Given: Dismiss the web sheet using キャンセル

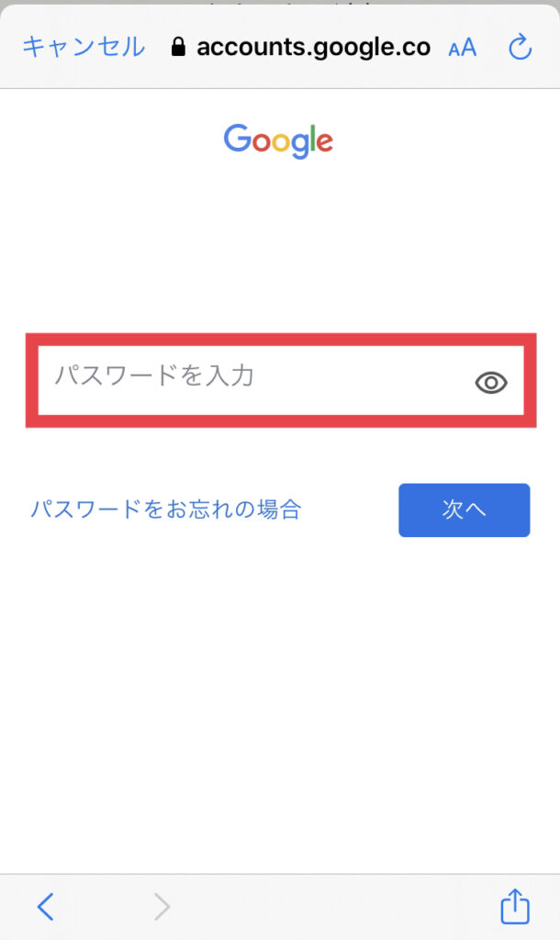Looking at the screenshot, I should [84, 47].
